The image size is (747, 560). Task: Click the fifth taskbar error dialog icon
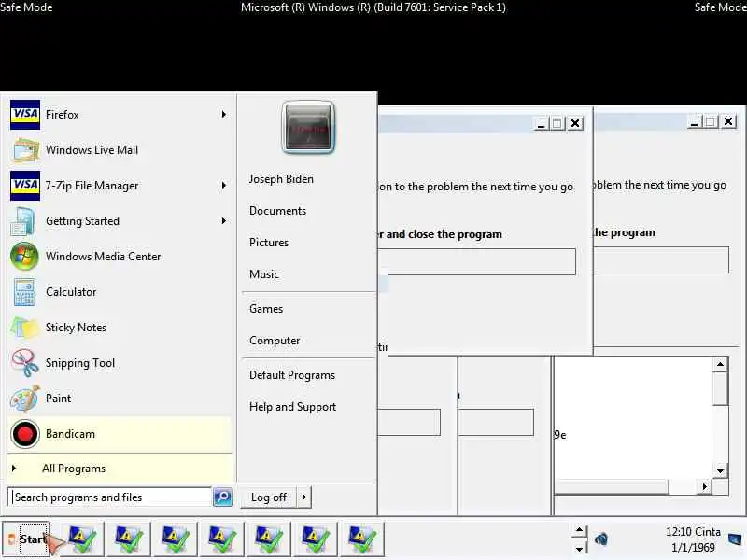tap(269, 539)
